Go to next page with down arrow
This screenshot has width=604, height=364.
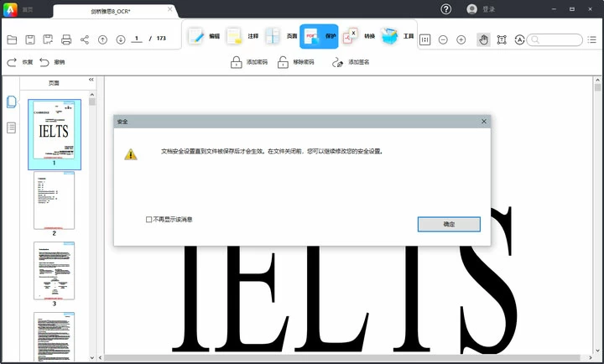tap(121, 39)
